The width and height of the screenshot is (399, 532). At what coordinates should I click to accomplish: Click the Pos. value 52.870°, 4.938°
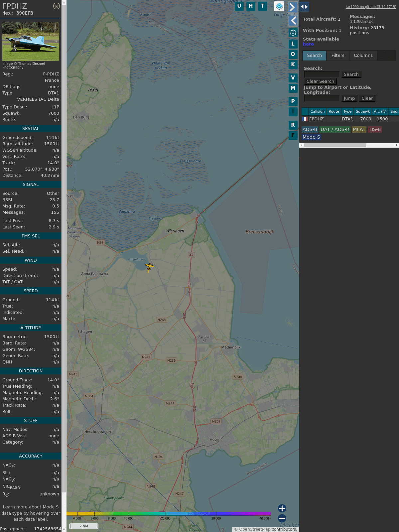(42, 169)
